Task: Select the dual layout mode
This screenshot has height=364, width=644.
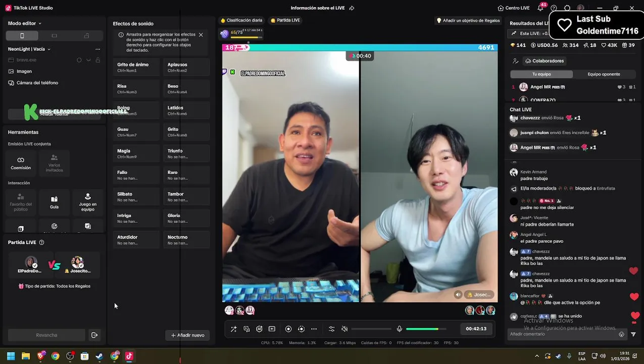Action: tap(86, 36)
